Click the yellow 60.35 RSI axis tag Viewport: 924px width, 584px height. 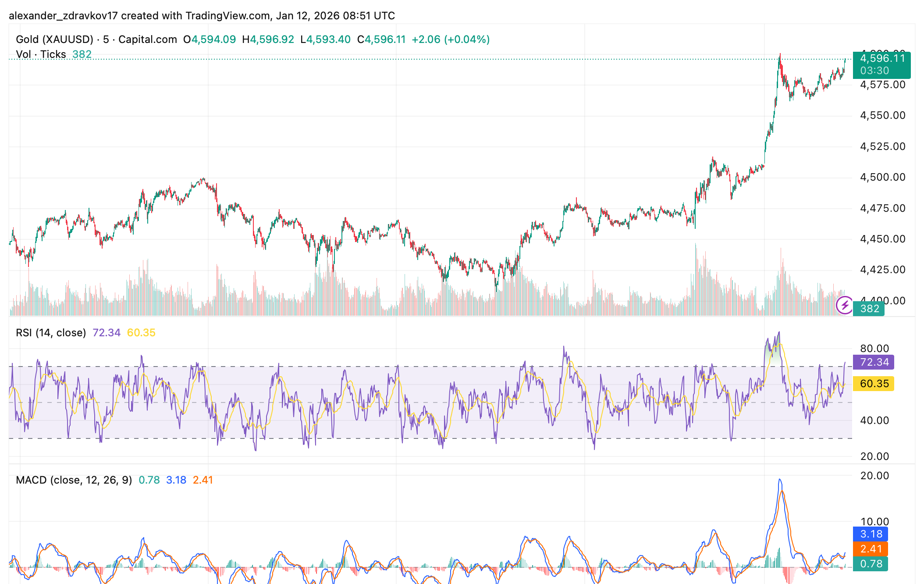pyautogui.click(x=874, y=384)
